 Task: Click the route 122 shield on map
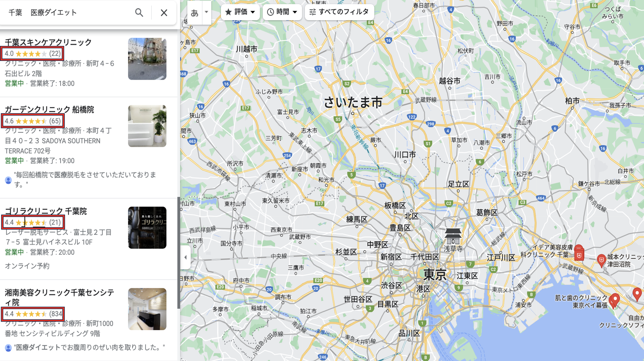click(412, 117)
